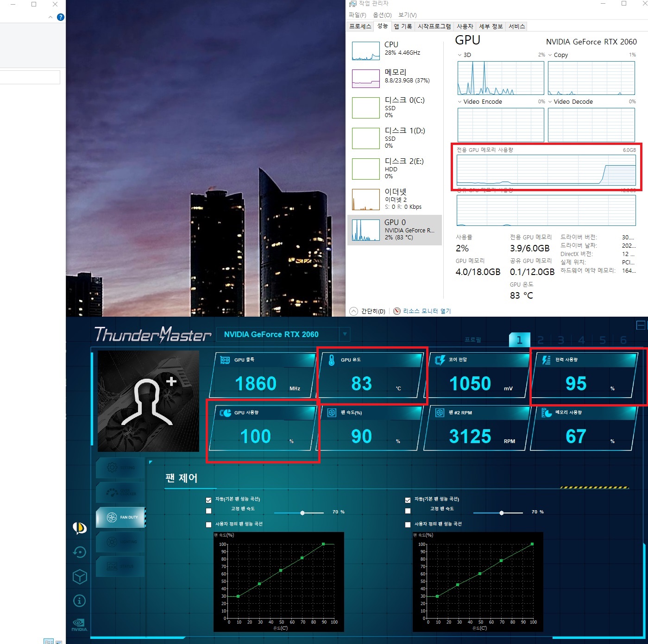Expand the Copy graph selector dropdown
This screenshot has height=644, width=648.
[x=550, y=55]
